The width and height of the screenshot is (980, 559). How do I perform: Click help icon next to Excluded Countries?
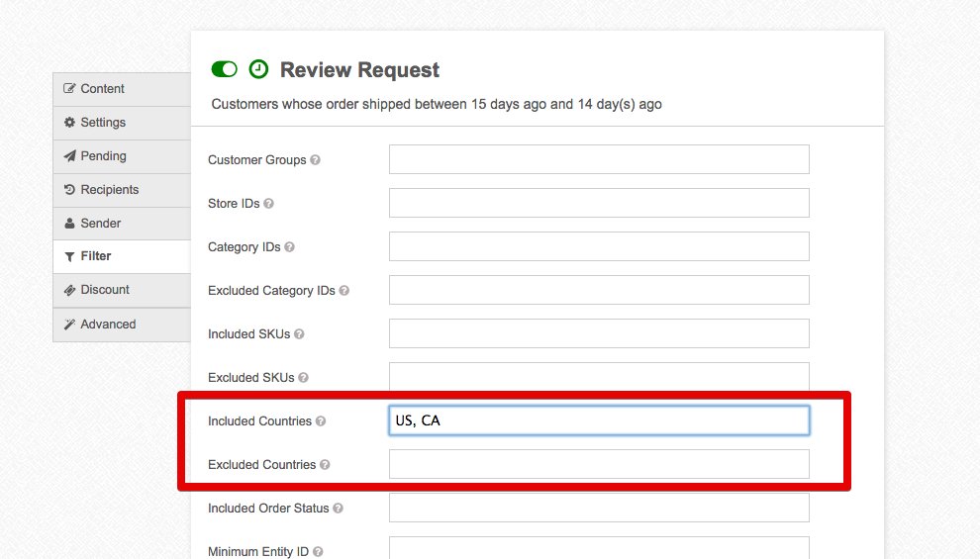(x=325, y=465)
